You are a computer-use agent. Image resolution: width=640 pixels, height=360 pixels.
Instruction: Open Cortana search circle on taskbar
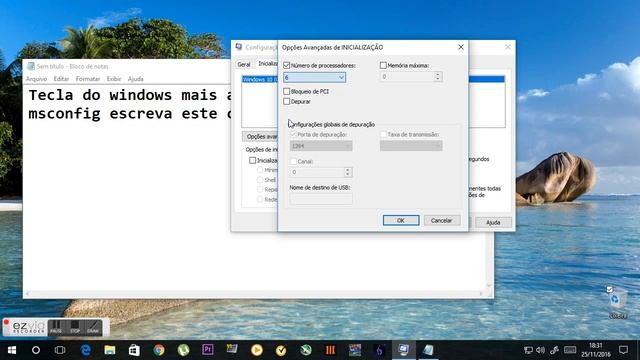[x=36, y=350]
